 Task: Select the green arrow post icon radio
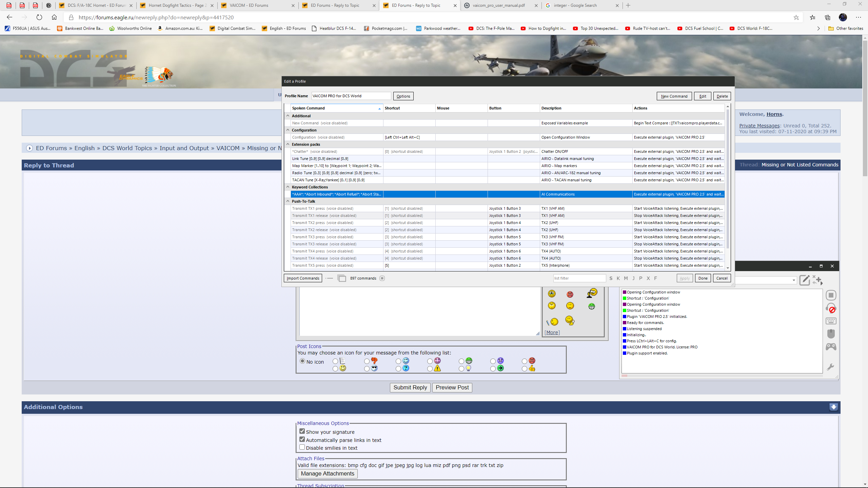[493, 369]
